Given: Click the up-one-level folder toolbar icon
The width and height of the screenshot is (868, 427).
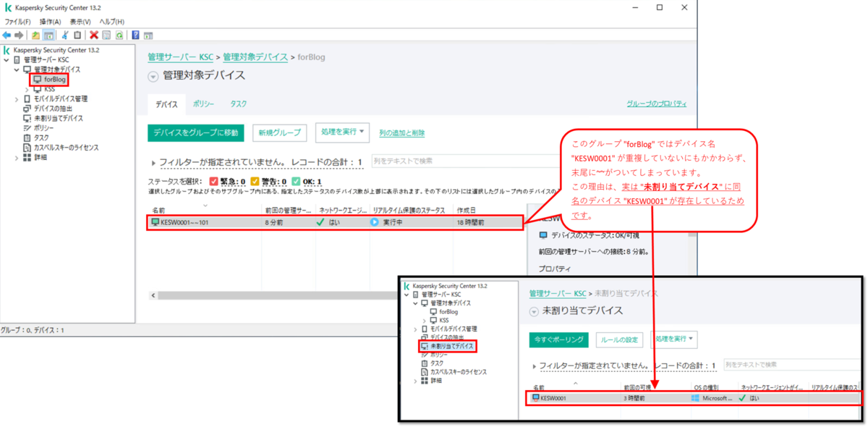Looking at the screenshot, I should pos(36,35).
